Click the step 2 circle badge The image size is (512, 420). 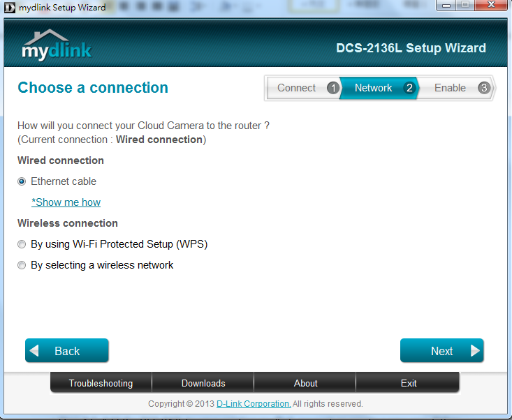click(x=409, y=88)
